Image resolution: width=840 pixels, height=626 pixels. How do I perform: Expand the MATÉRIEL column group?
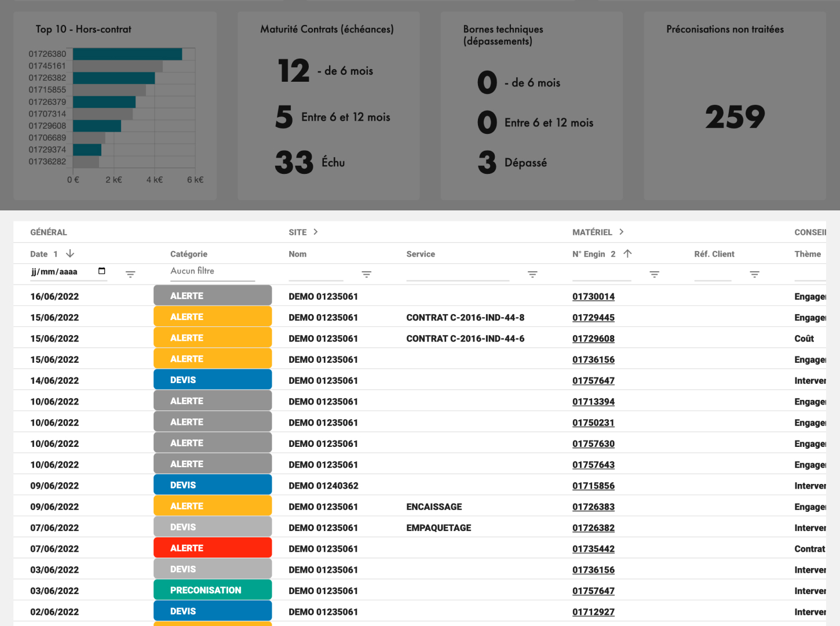[621, 232]
